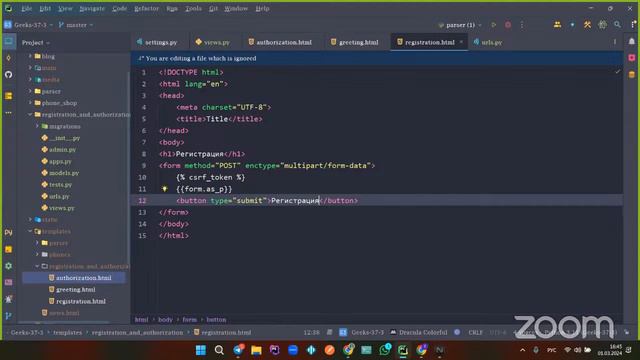Open models.py in project tree
Screen dimensions: 640x360
64,173
